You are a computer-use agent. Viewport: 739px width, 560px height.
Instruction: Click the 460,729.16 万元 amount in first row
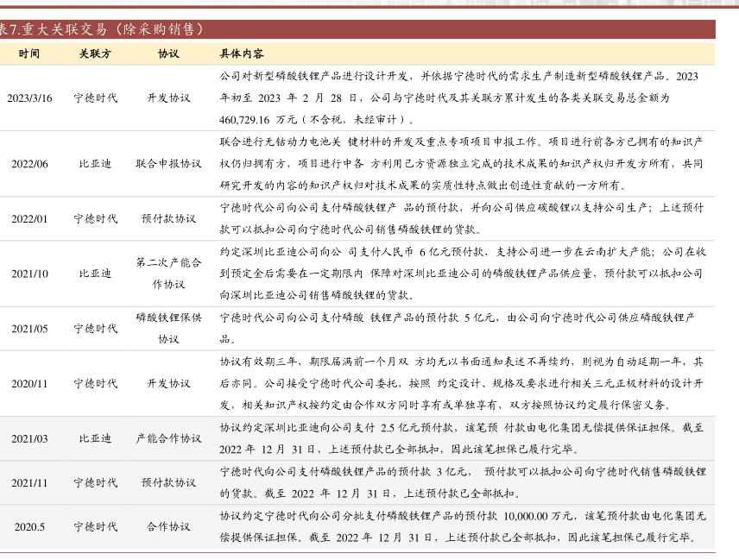click(259, 120)
